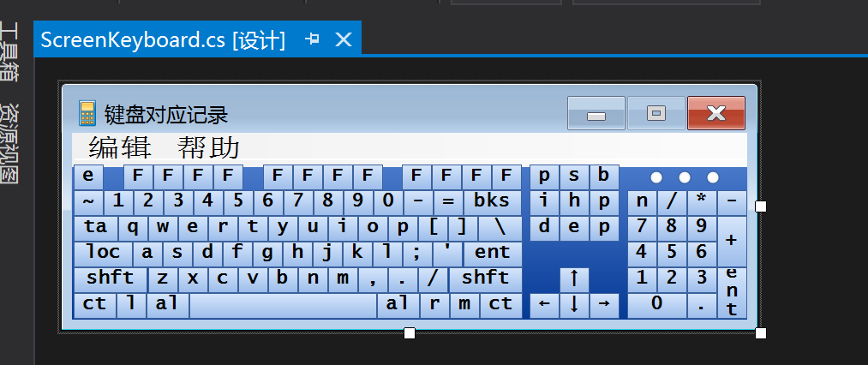
Task: Click the ent key beside apostrophe
Action: point(492,254)
